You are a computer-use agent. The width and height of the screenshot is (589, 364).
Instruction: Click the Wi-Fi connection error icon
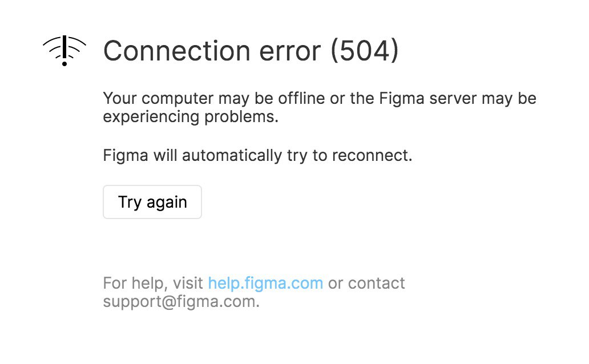pos(64,51)
